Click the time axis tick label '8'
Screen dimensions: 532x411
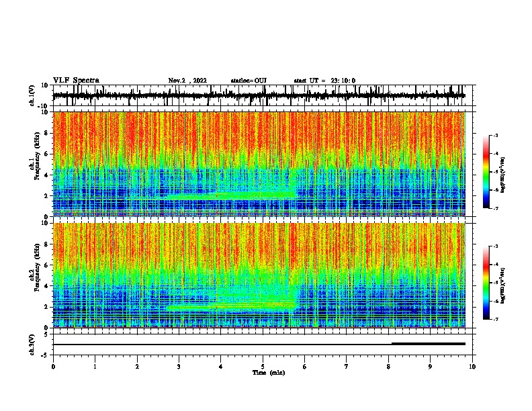click(x=388, y=367)
